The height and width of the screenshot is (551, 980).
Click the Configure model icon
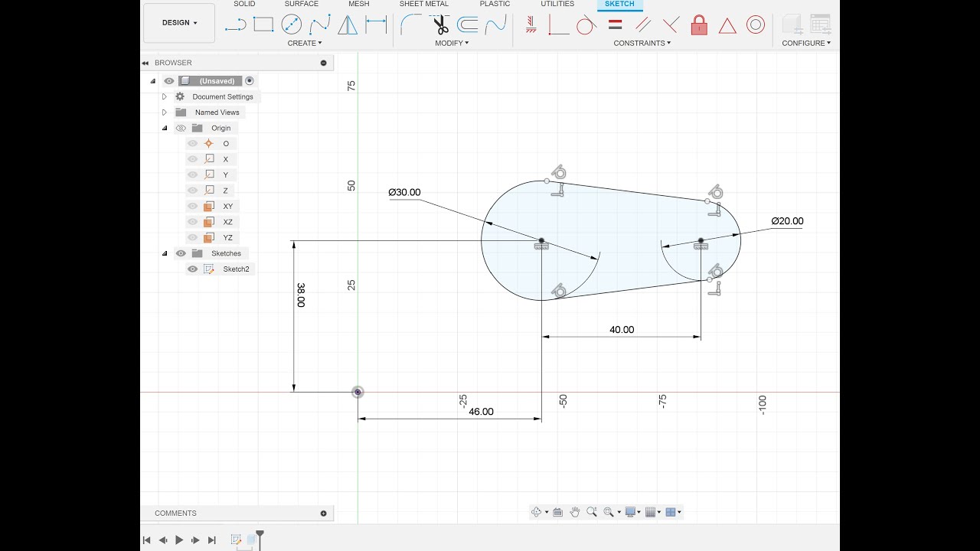tap(792, 24)
